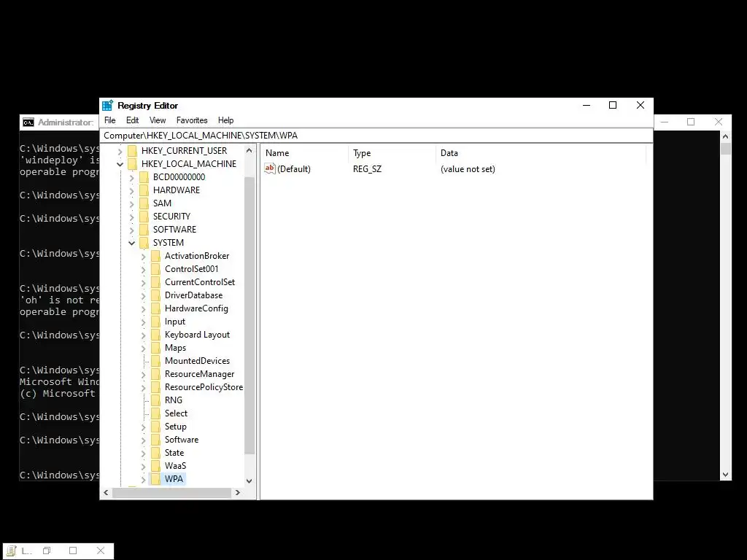Click the Input folder icon
The width and height of the screenshot is (747, 560).
coord(156,322)
